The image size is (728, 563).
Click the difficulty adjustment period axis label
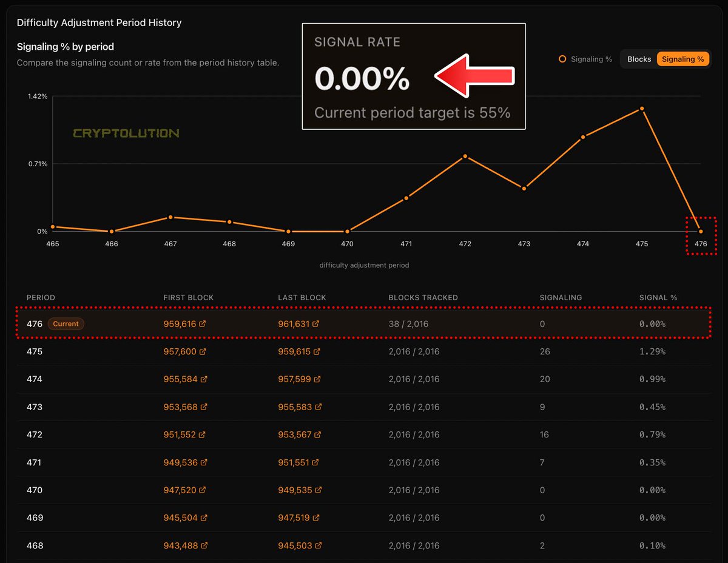[x=365, y=265]
